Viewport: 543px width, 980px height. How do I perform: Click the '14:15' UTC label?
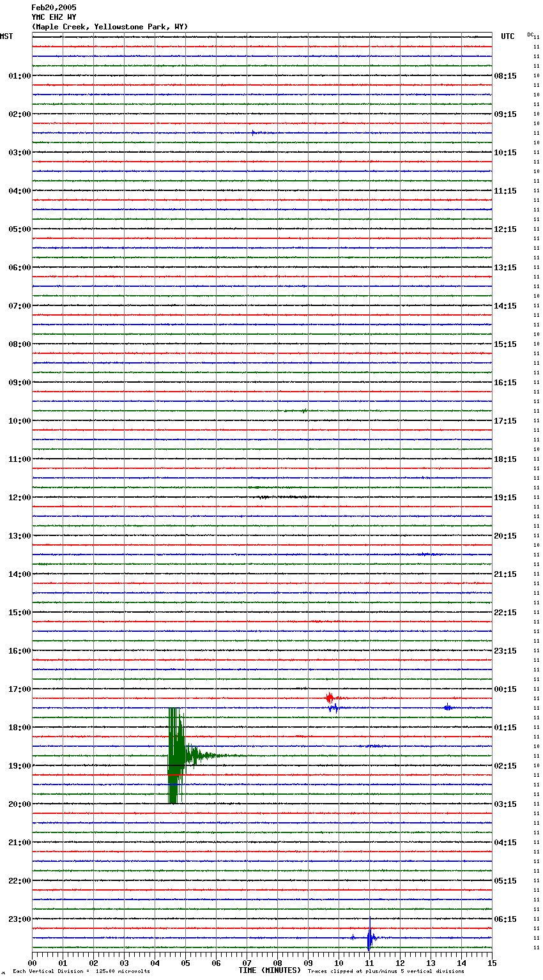pos(505,306)
